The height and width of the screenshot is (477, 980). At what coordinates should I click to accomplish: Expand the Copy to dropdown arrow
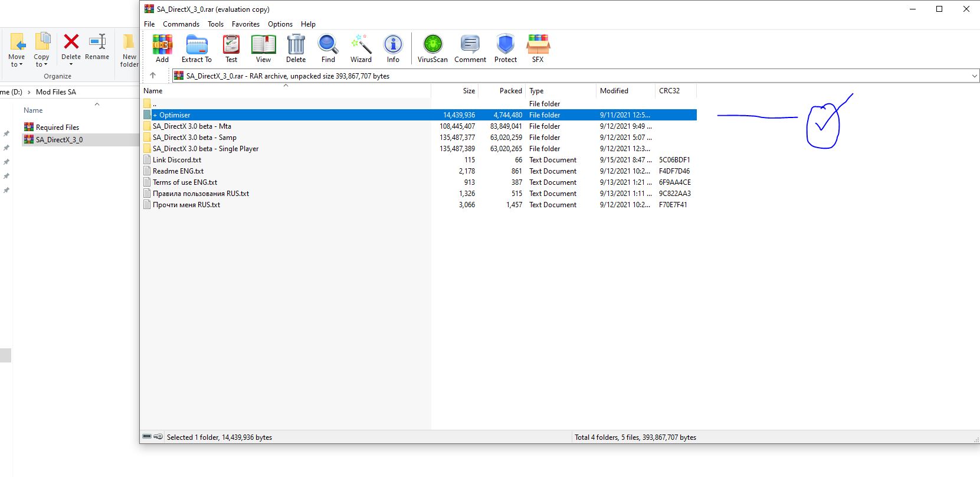(x=45, y=65)
